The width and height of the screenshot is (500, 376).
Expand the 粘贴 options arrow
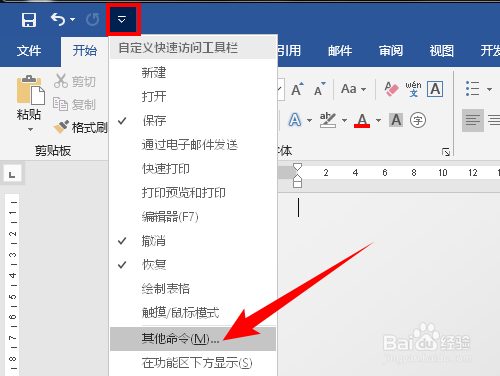pyautogui.click(x=30, y=129)
